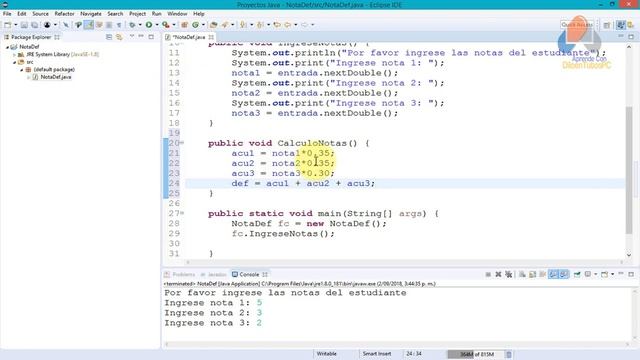Open the Run button dropdown arrow
The image size is (640, 360).
157,25
